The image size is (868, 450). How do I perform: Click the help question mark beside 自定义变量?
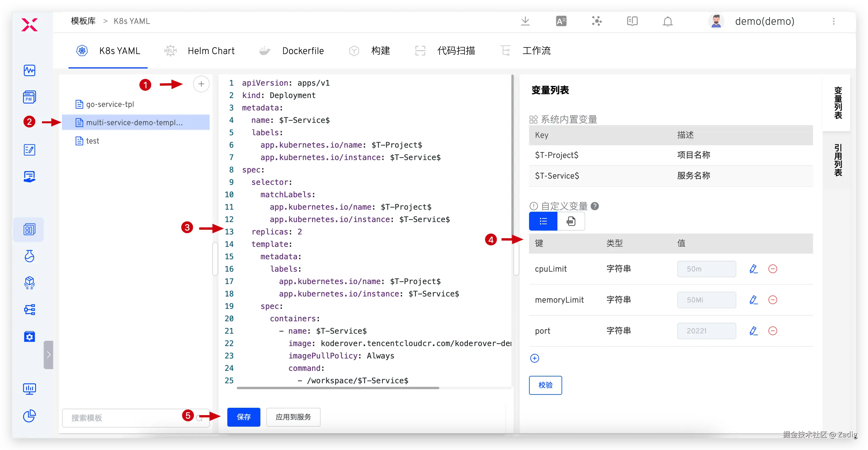pos(595,206)
